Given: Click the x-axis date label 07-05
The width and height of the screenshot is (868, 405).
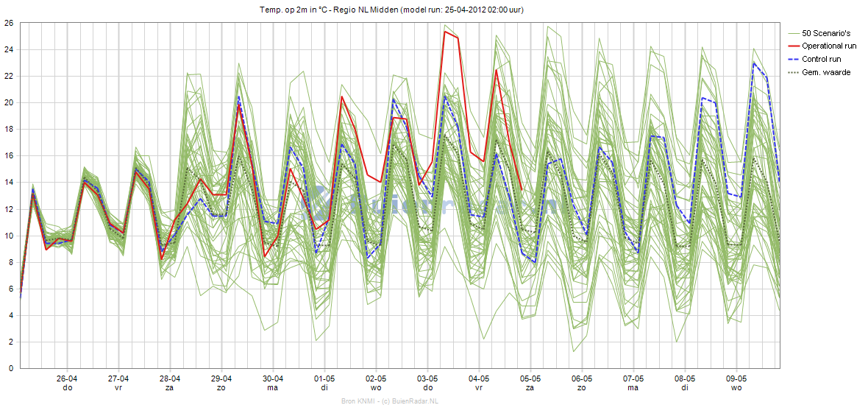Looking at the screenshot, I should click(633, 379).
